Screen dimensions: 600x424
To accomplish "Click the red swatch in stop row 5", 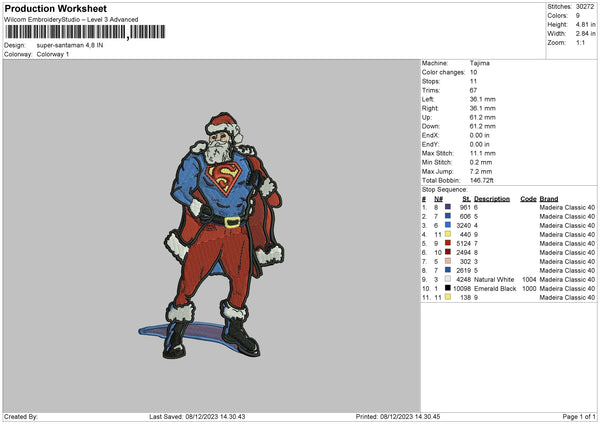I will [x=448, y=243].
